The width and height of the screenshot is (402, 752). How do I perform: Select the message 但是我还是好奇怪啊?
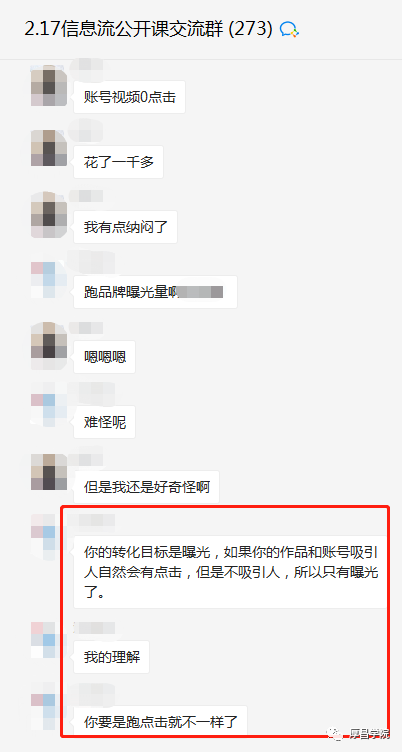pyautogui.click(x=147, y=487)
